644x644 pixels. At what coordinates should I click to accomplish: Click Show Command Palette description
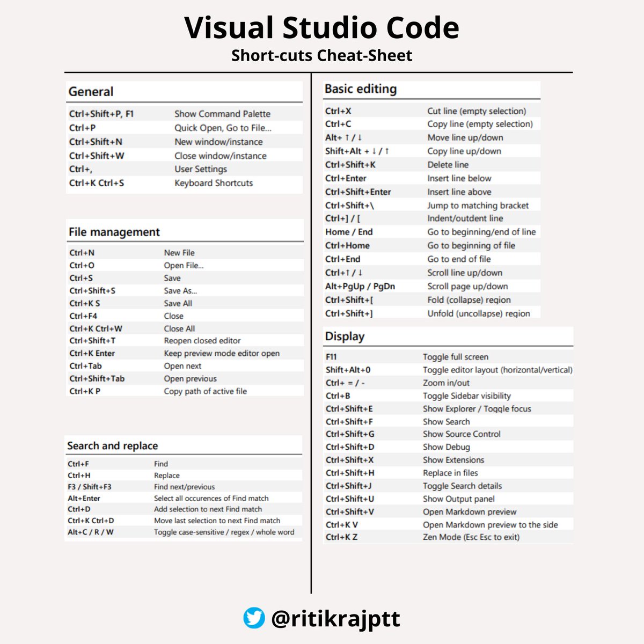(222, 114)
